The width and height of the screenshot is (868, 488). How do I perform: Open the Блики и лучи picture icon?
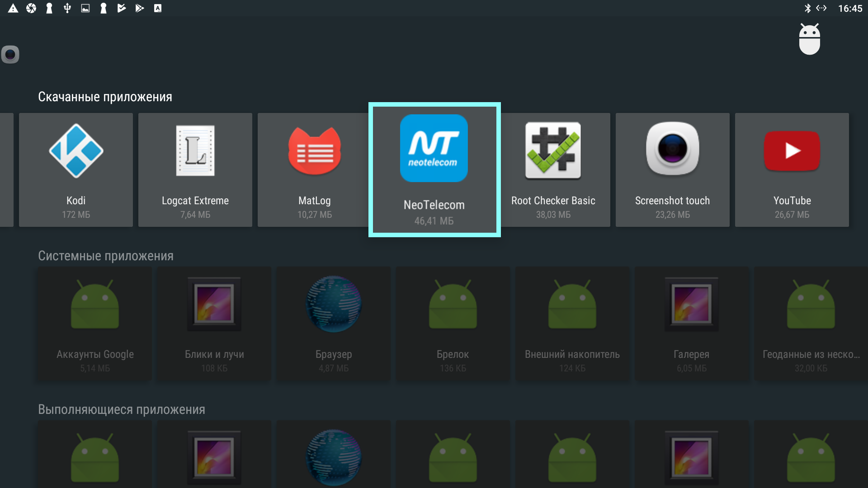[x=214, y=304]
